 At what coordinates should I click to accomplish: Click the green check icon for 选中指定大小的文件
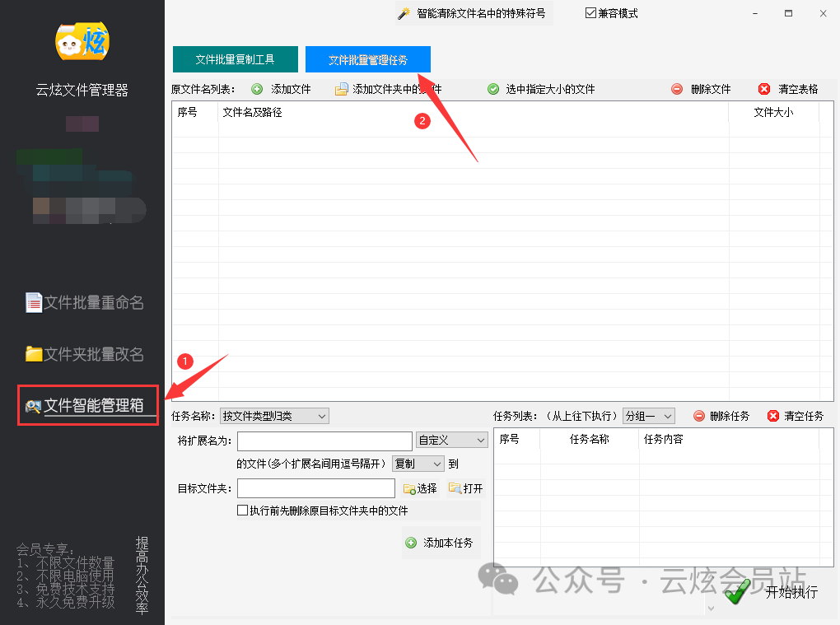[x=493, y=90]
